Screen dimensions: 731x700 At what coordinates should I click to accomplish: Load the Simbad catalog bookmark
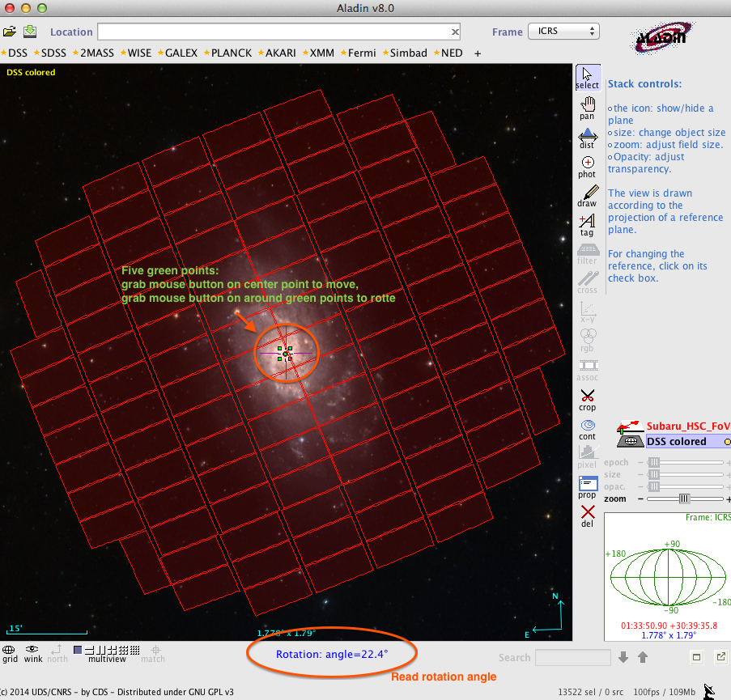tap(407, 53)
